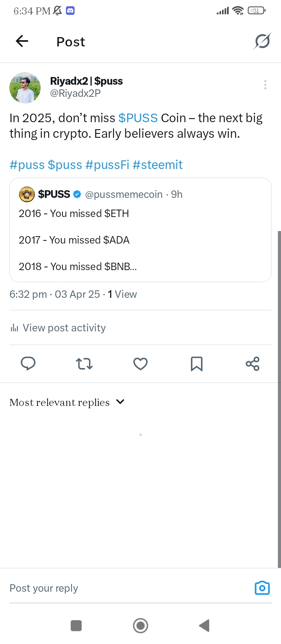Tap the share icon
Screen dimensions: 281x644
tap(253, 364)
